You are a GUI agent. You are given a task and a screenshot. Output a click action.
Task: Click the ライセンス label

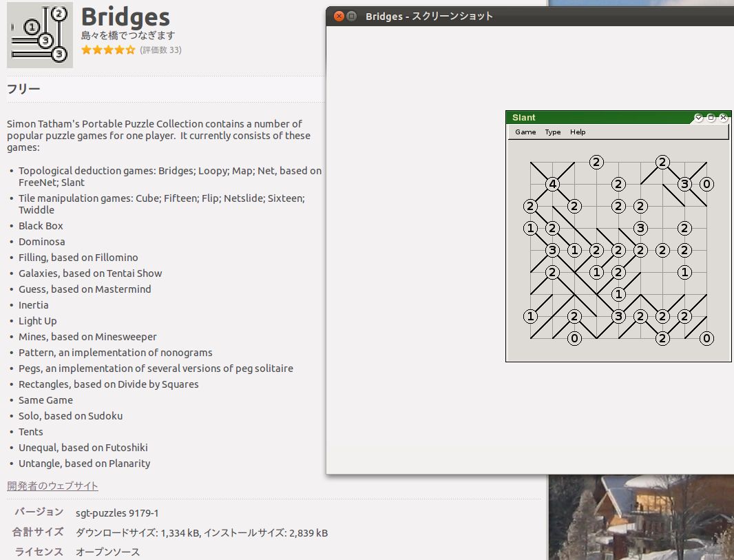point(39,552)
